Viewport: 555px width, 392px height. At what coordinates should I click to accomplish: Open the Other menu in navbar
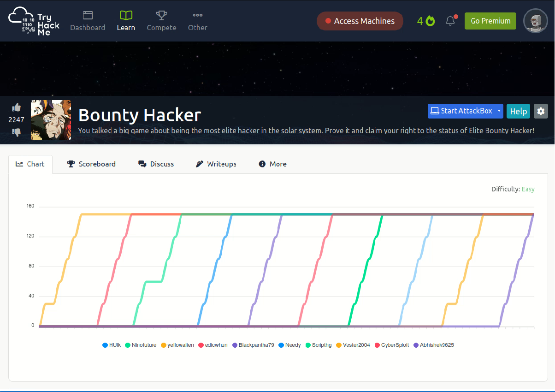(x=197, y=21)
